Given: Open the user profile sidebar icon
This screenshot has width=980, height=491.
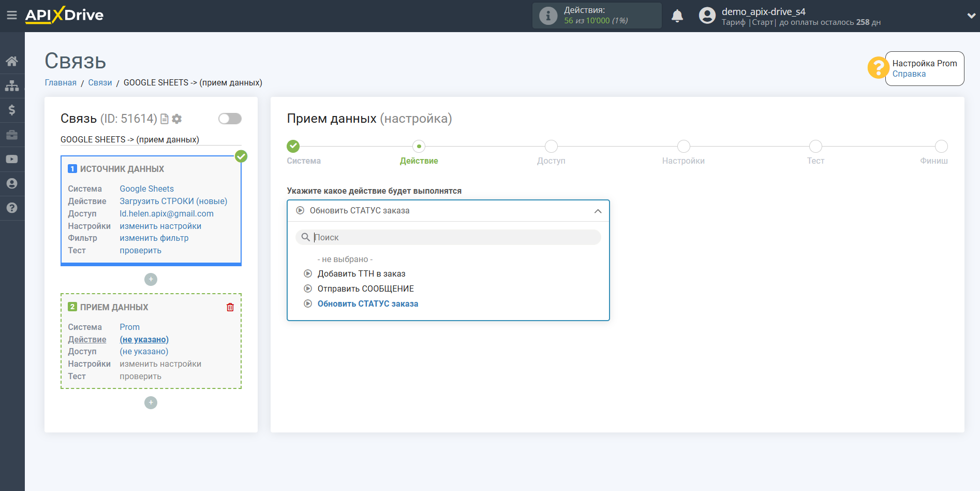Looking at the screenshot, I should pyautogui.click(x=12, y=183).
